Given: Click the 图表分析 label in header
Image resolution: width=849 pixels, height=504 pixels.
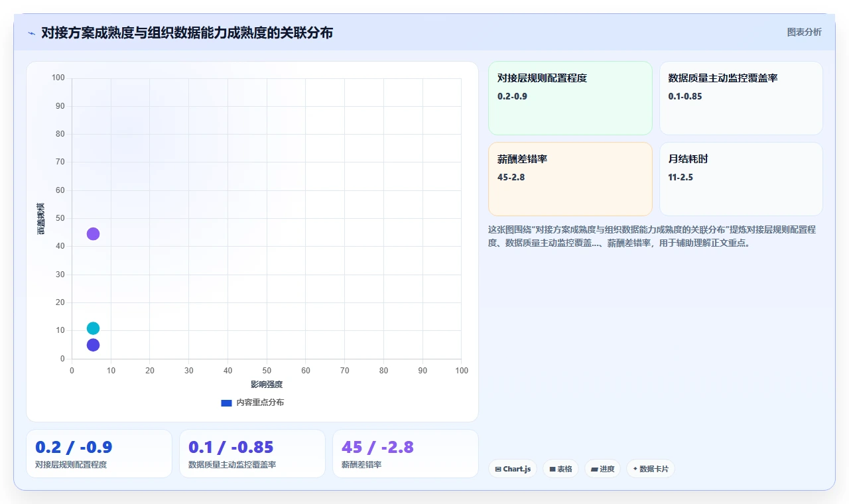Looking at the screenshot, I should 804,32.
